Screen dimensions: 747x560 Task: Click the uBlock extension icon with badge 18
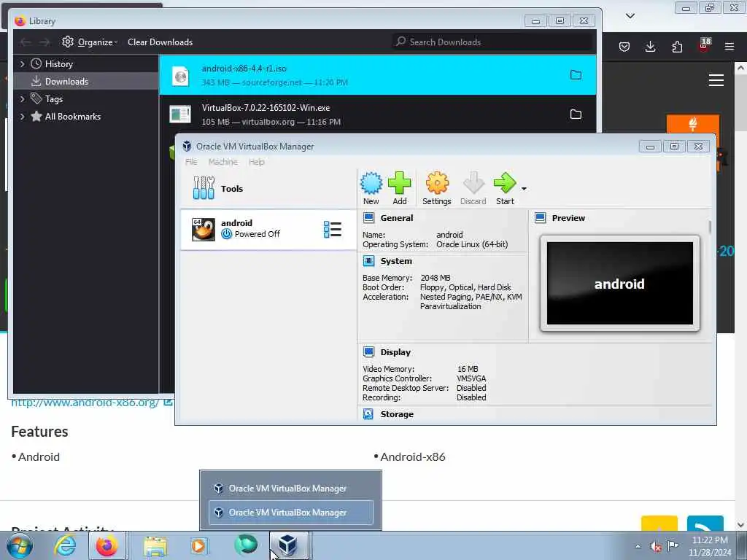point(704,45)
